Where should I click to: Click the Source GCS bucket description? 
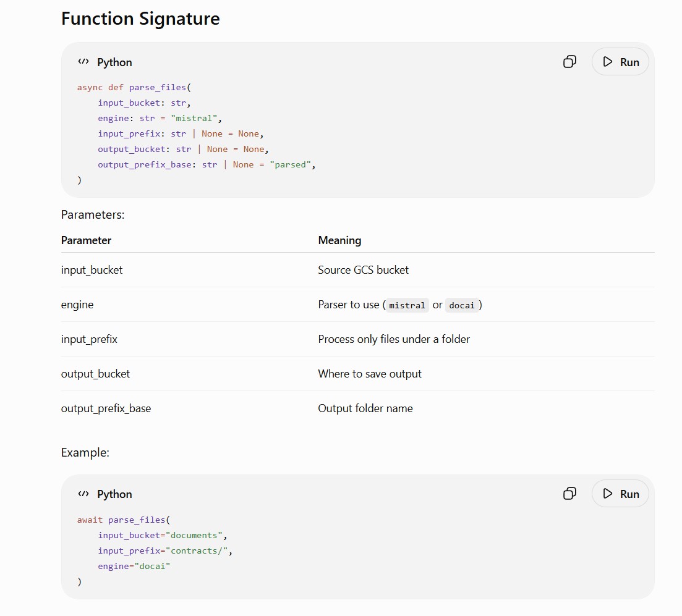363,270
